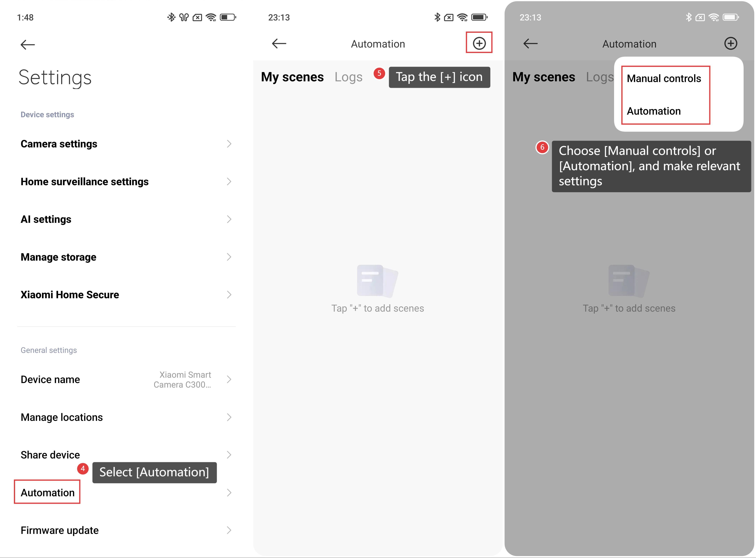Open the Device name row chevron

(229, 379)
